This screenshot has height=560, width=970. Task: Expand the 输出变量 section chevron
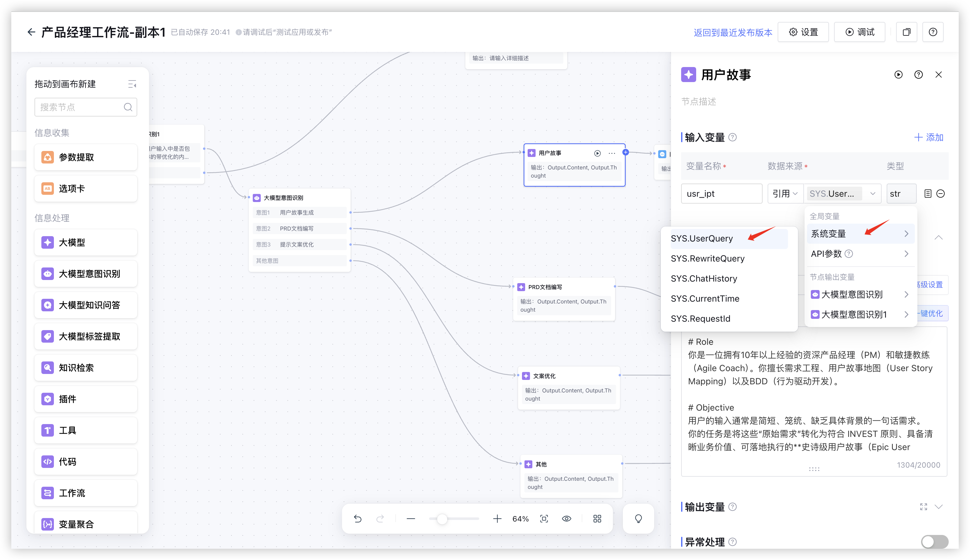[938, 506]
